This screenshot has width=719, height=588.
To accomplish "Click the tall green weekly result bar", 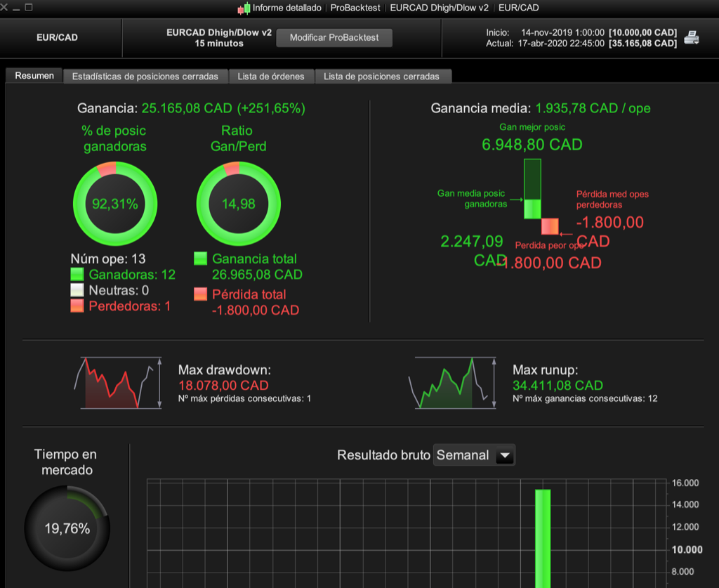I will [x=543, y=538].
